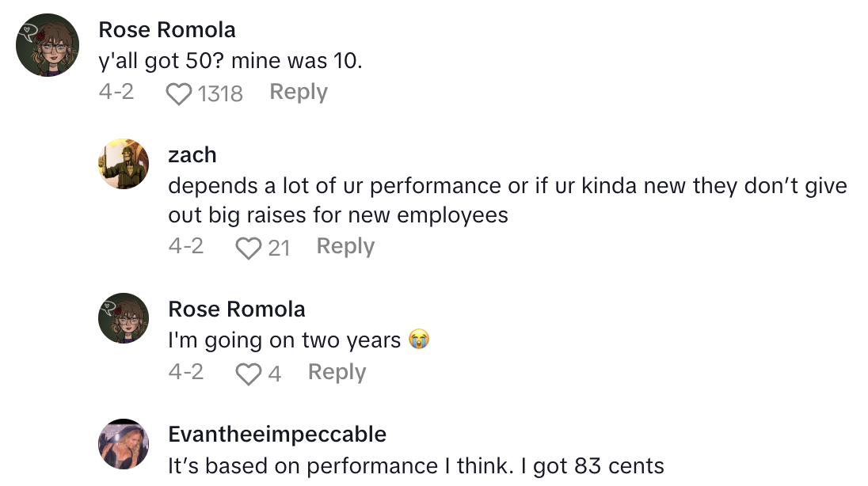Select the username 'Rose Romola'
The image size is (868, 486).
point(166,29)
